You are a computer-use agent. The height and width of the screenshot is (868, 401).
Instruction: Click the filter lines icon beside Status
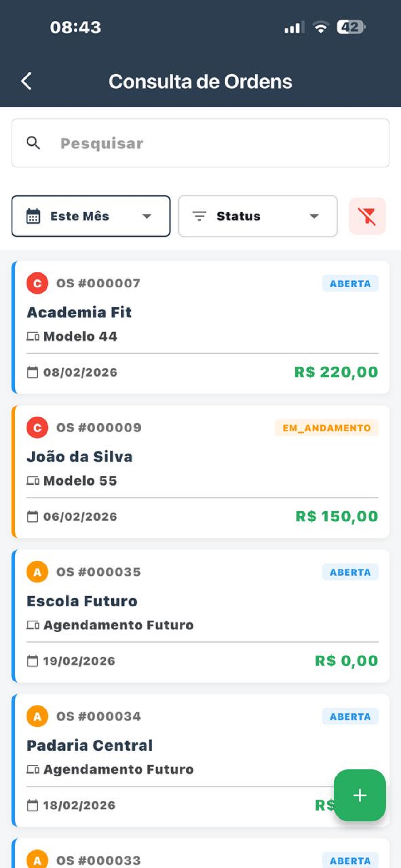click(x=199, y=216)
